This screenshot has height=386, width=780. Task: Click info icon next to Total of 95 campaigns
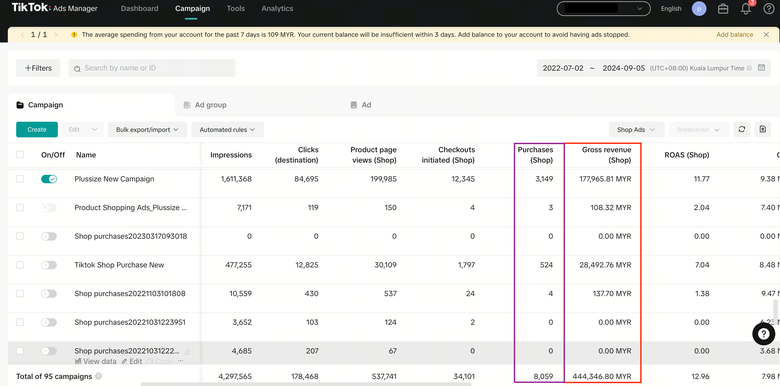point(98,377)
